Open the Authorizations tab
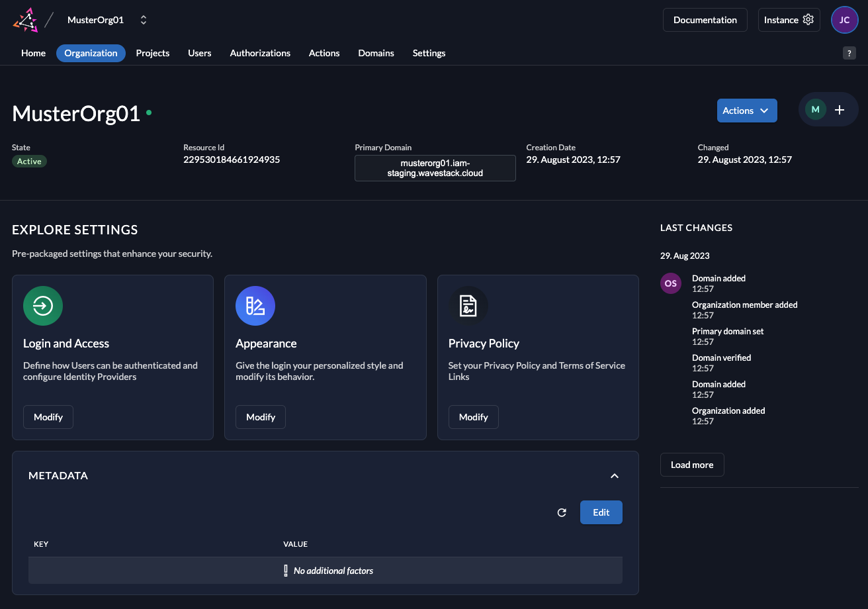868x609 pixels. pyautogui.click(x=260, y=53)
